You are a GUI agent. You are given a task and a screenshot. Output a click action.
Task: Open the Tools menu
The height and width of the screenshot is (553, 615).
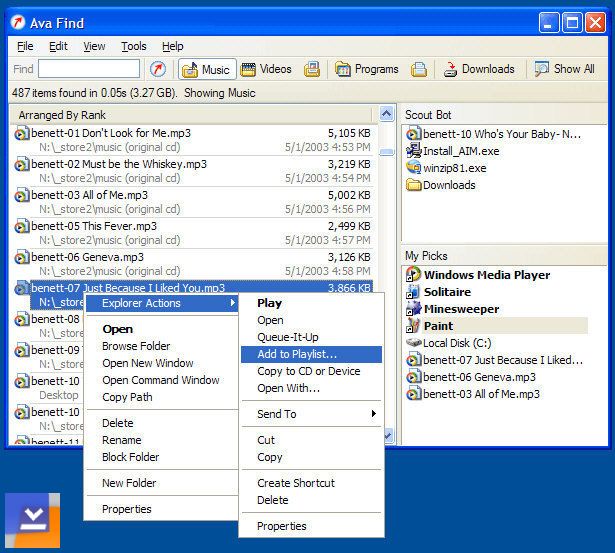pyautogui.click(x=134, y=46)
